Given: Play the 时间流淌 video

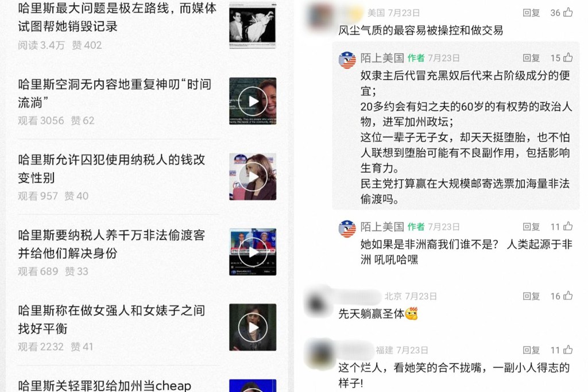Looking at the screenshot, I should point(253,101).
